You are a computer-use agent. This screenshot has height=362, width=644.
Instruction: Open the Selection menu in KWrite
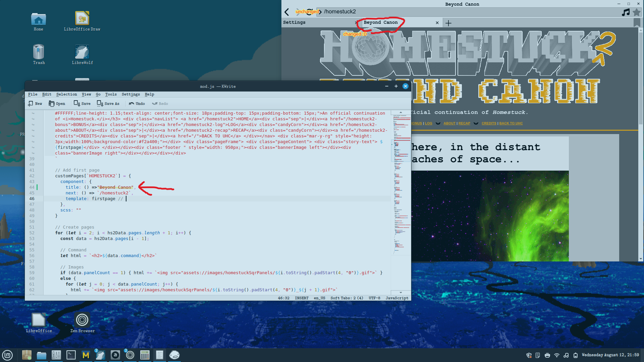tap(66, 95)
